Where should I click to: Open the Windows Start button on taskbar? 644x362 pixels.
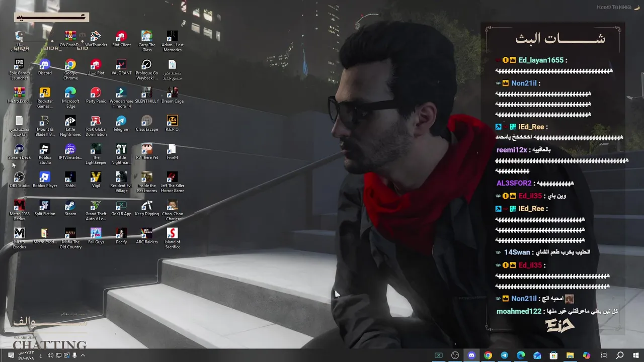click(x=636, y=355)
